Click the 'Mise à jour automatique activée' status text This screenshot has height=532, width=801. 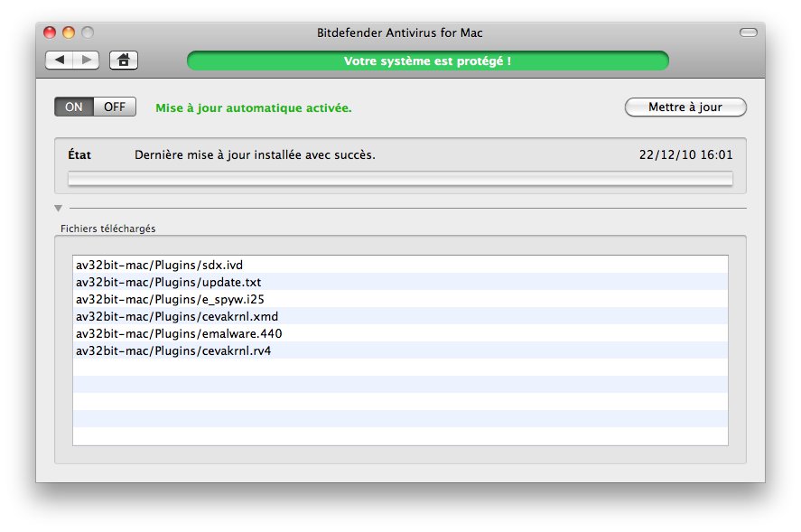(254, 107)
